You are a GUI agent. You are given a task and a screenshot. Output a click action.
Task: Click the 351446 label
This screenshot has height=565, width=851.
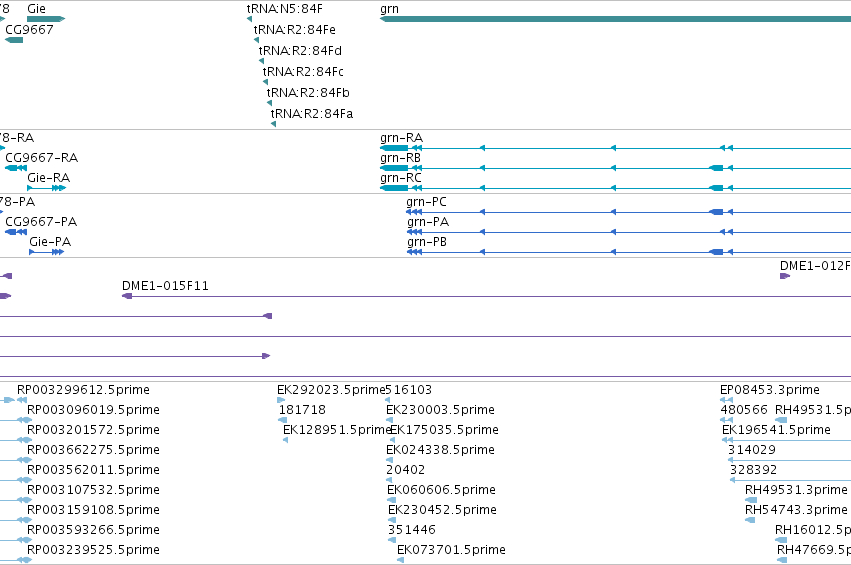(411, 530)
